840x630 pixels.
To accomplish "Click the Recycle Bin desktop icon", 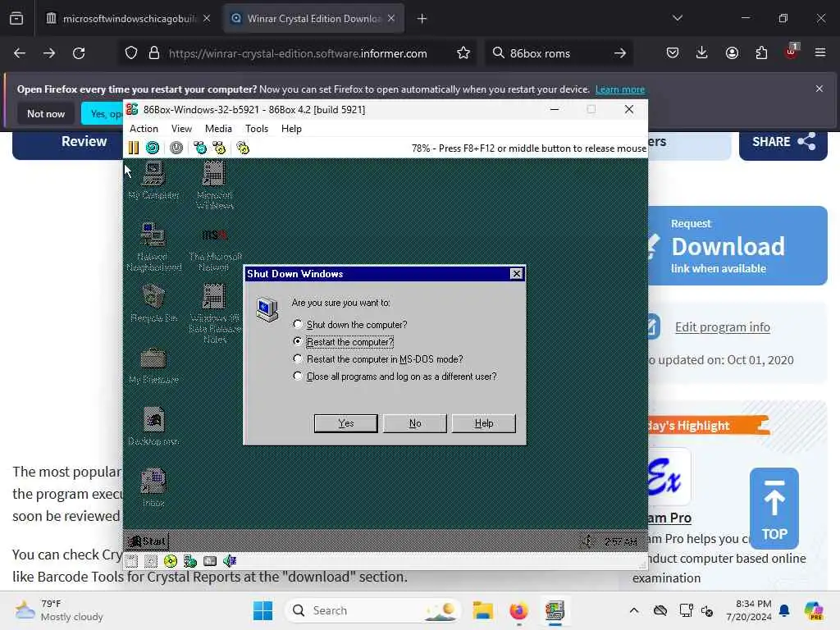I will pos(153,303).
